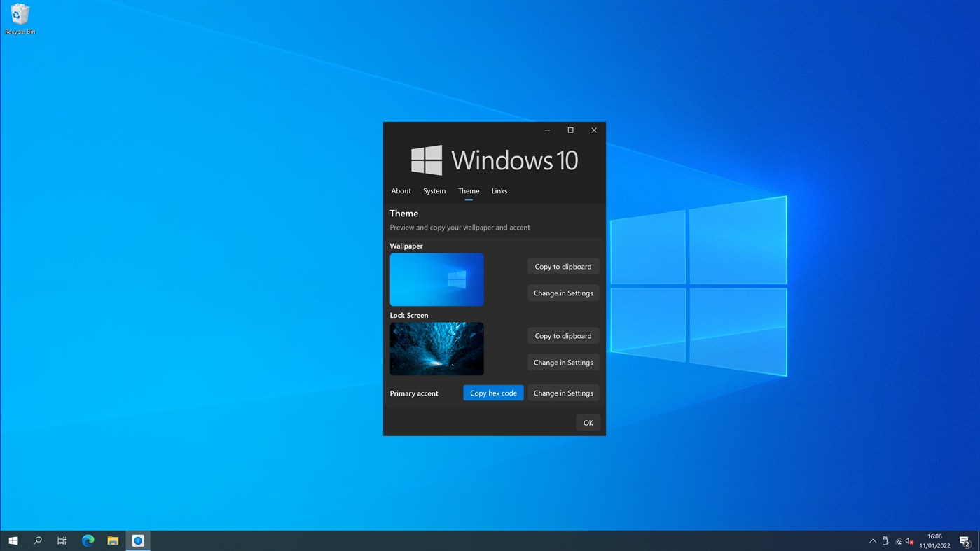Viewport: 980px width, 551px height.
Task: Open File Explorer from the taskbar
Action: click(x=112, y=540)
